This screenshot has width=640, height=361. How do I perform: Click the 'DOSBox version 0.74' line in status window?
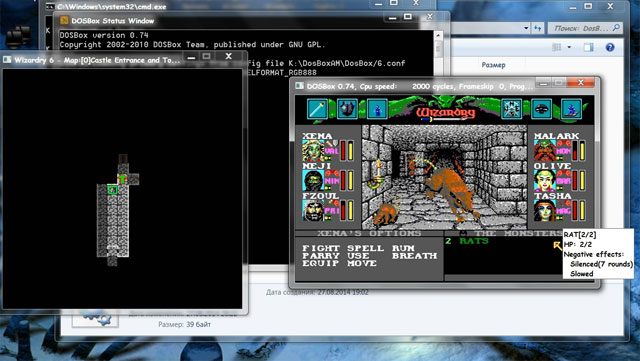pos(104,35)
